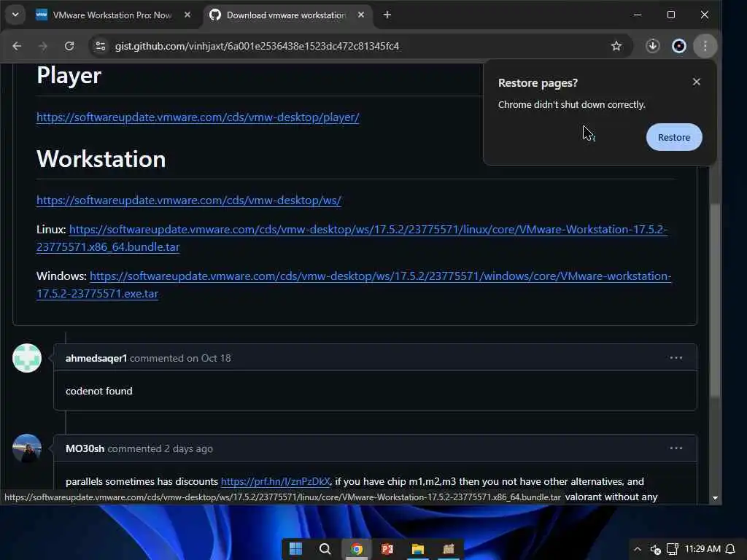747x560 pixels.
Task: Open Windows taskbar search
Action: pos(325,549)
